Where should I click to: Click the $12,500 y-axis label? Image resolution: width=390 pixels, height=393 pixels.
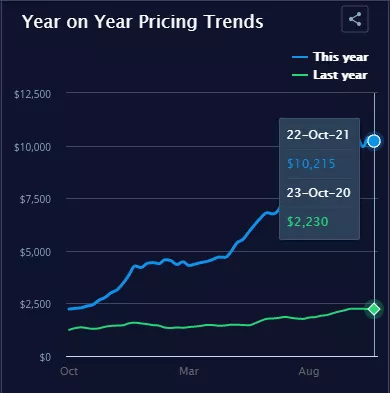point(33,94)
